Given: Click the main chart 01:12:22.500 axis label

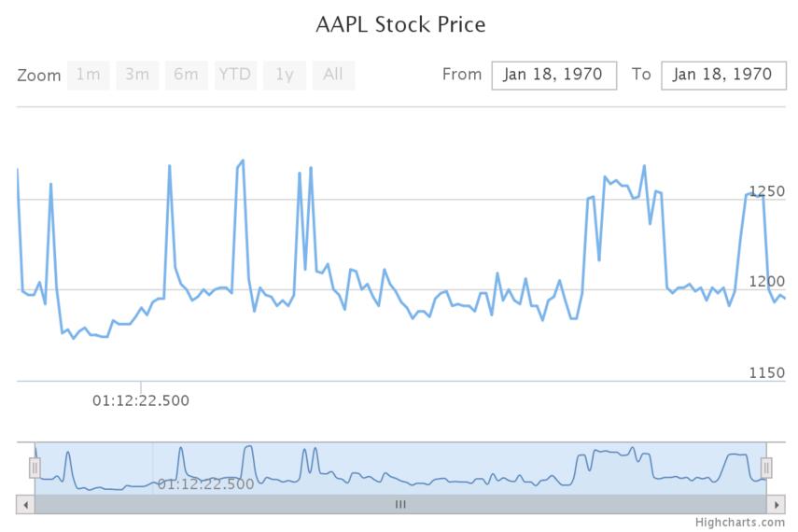Looking at the screenshot, I should click(x=140, y=400).
